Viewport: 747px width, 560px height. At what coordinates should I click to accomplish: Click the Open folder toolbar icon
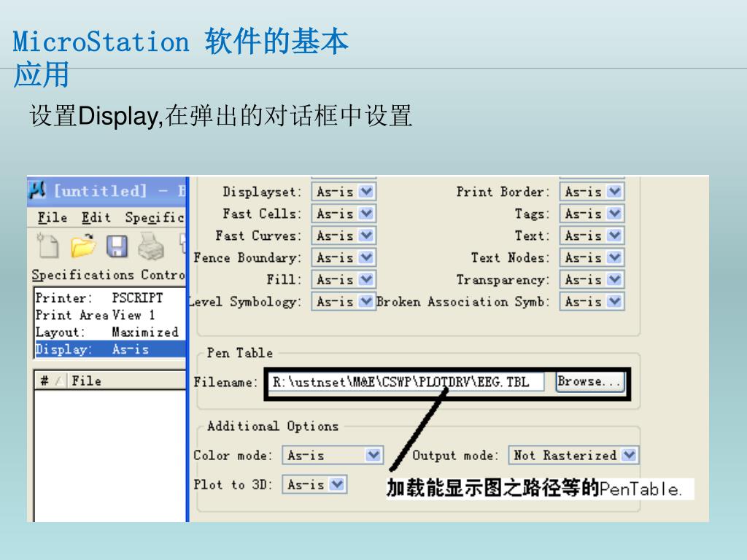(83, 246)
